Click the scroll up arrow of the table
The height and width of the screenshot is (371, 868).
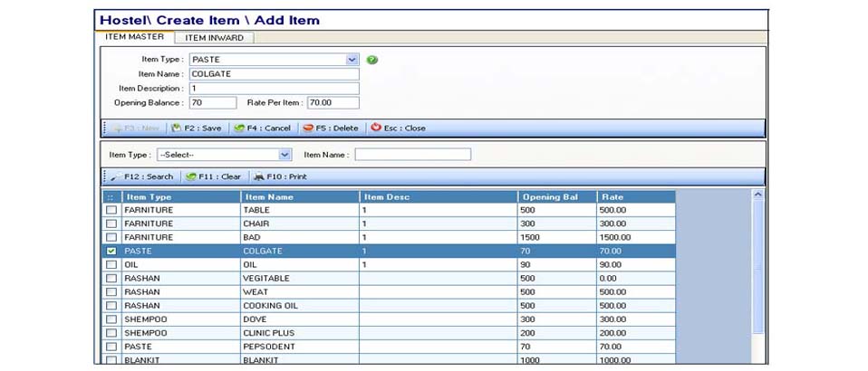(x=757, y=194)
